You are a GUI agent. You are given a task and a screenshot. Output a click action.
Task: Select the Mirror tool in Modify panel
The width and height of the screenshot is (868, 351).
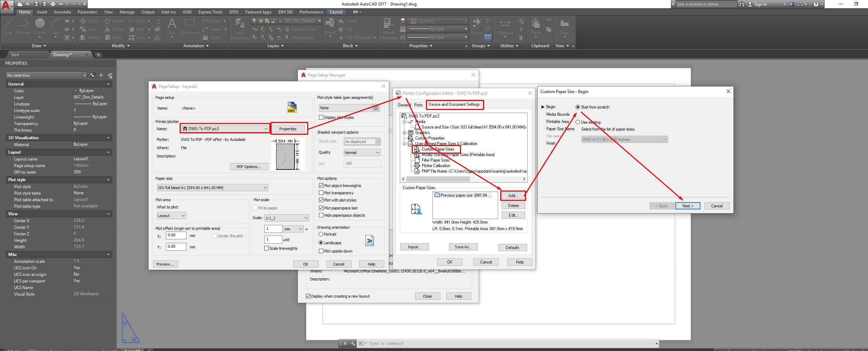click(114, 29)
